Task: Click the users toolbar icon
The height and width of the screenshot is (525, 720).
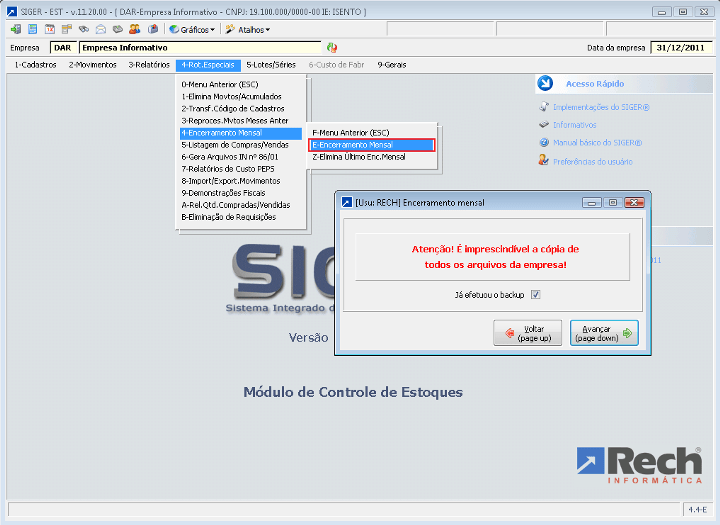Action: click(135, 29)
